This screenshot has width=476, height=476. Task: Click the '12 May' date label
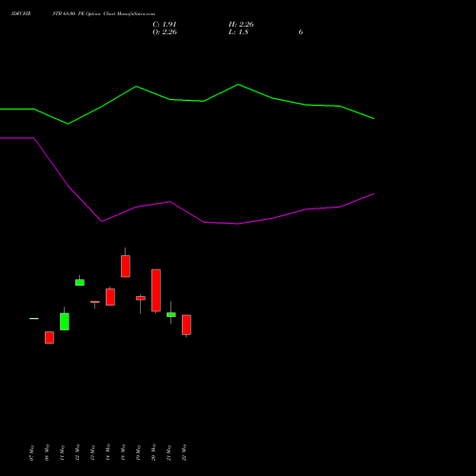point(77,453)
